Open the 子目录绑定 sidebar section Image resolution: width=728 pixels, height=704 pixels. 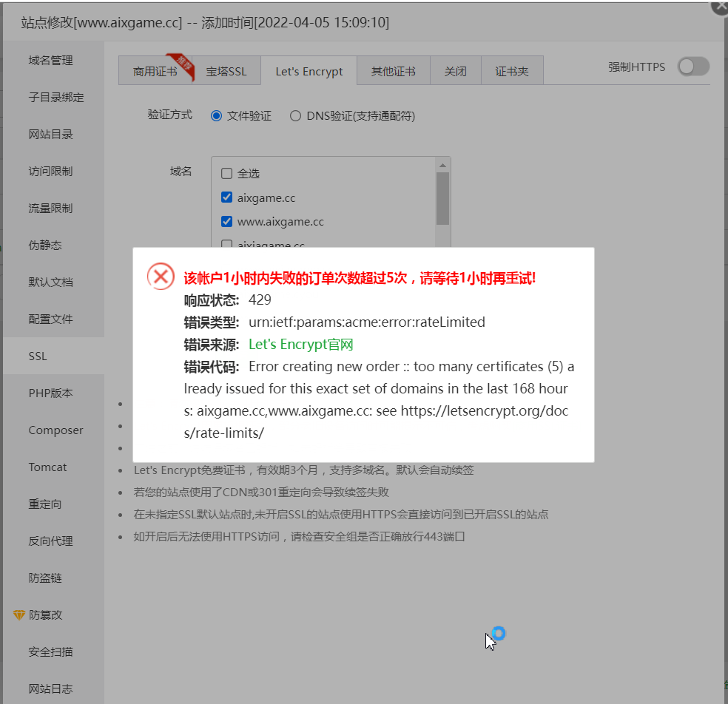[x=56, y=98]
